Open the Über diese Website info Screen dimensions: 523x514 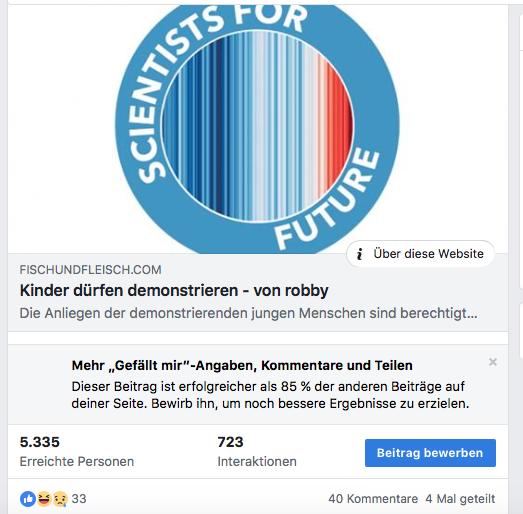pyautogui.click(x=421, y=254)
